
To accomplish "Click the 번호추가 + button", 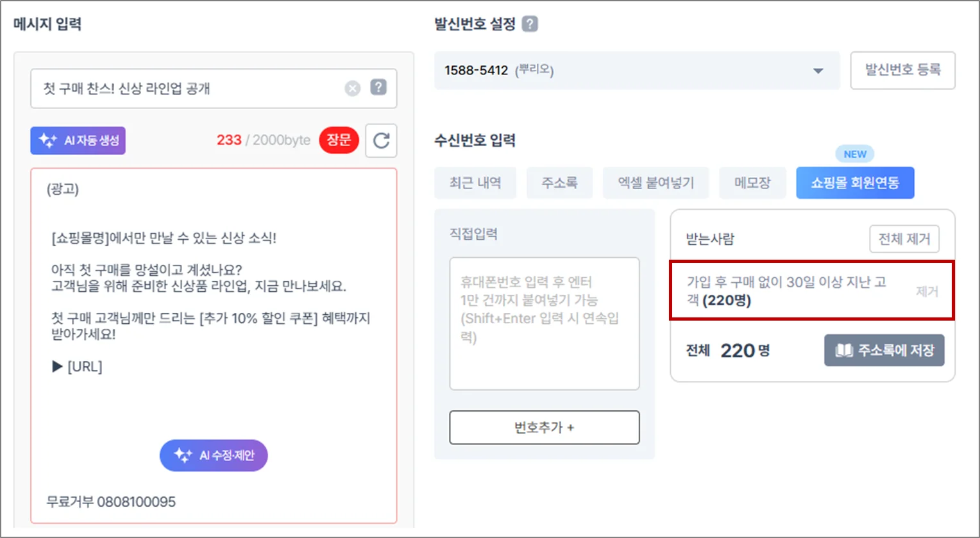I will [x=545, y=427].
